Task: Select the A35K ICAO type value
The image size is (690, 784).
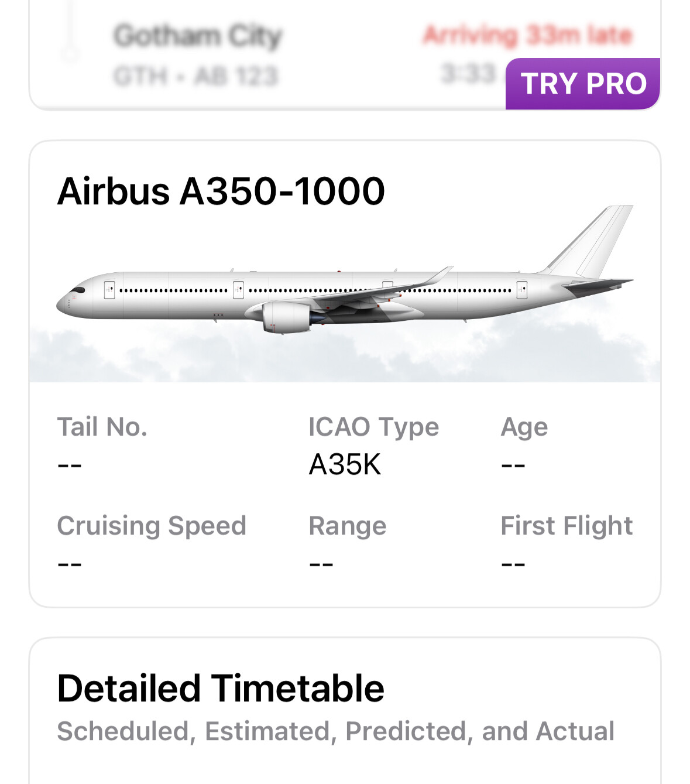Action: pyautogui.click(x=345, y=465)
